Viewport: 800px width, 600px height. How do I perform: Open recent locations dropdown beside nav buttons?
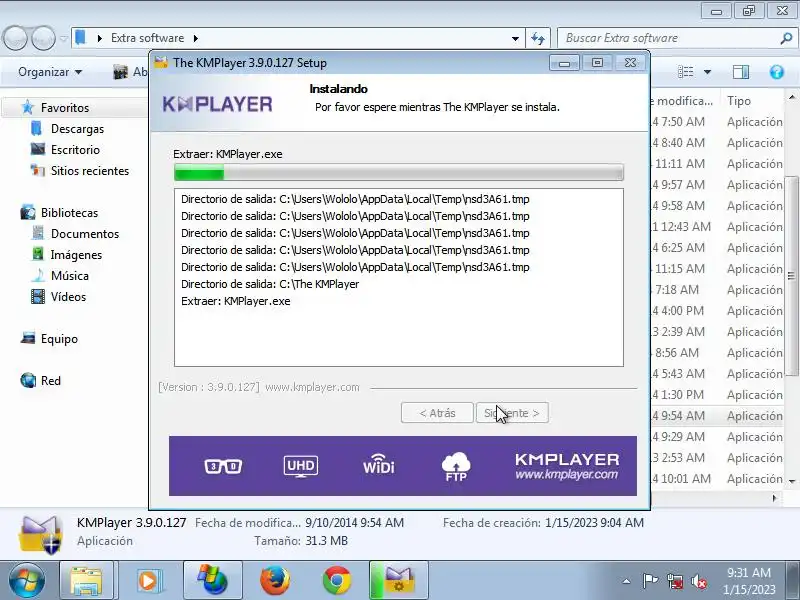63,38
